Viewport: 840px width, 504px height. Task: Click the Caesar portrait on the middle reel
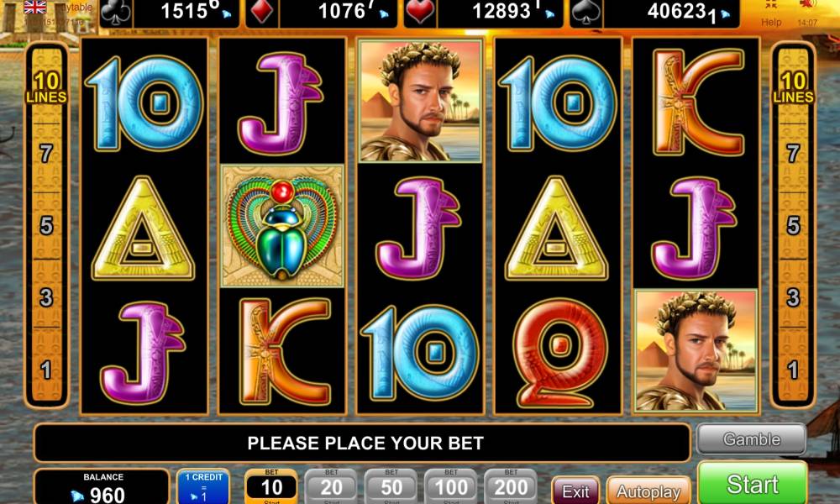coord(420,101)
